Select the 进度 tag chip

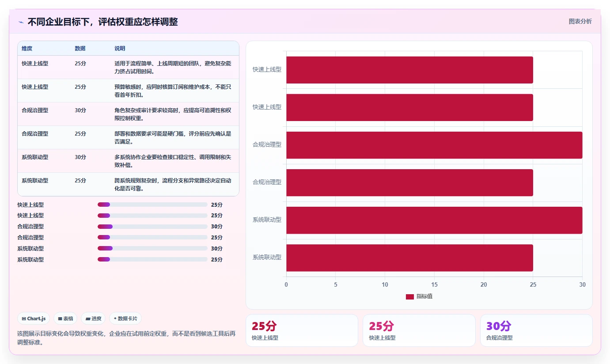tap(93, 318)
